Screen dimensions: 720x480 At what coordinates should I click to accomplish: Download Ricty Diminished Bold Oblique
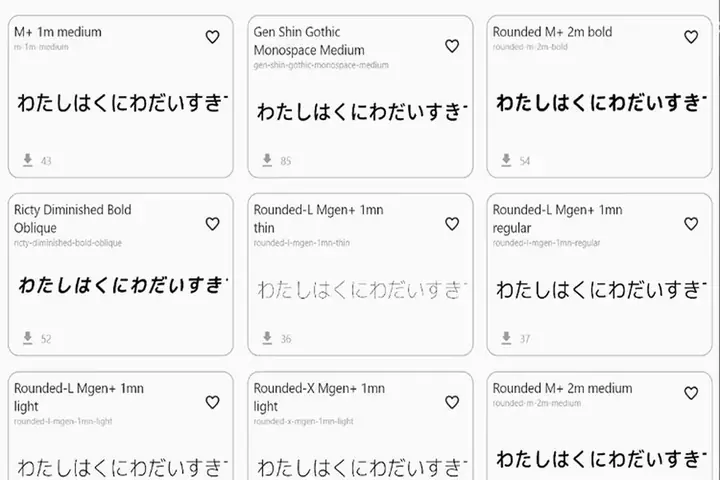pyautogui.click(x=28, y=338)
